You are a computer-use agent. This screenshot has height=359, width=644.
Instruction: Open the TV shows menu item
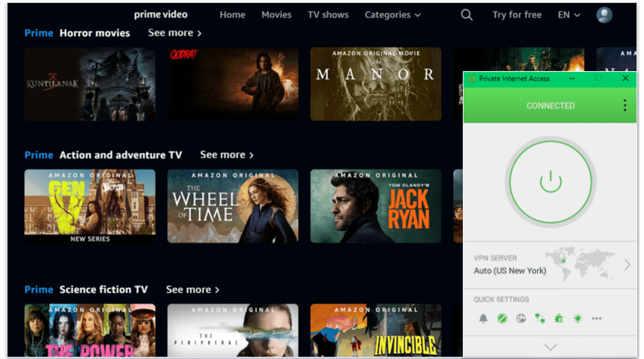pos(328,15)
